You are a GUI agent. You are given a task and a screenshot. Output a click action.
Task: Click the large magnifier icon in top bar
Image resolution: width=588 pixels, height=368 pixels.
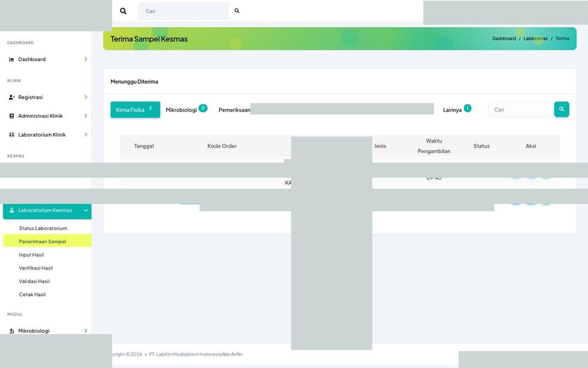[x=123, y=11]
